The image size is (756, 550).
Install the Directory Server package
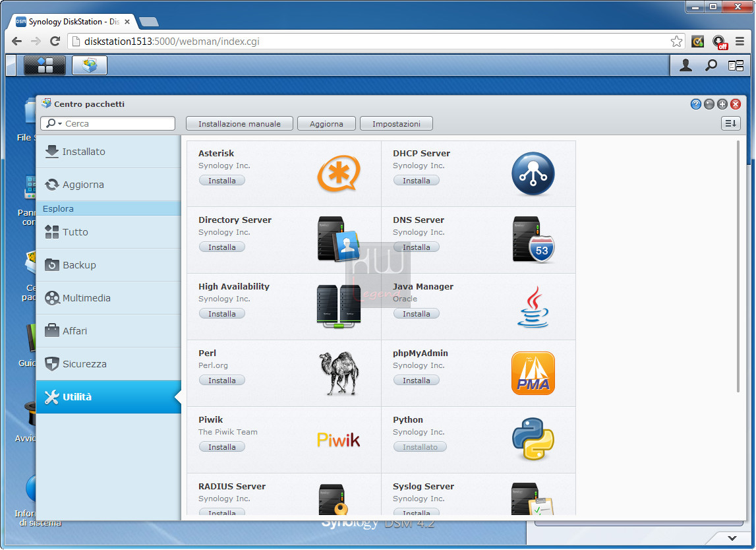pyautogui.click(x=221, y=247)
